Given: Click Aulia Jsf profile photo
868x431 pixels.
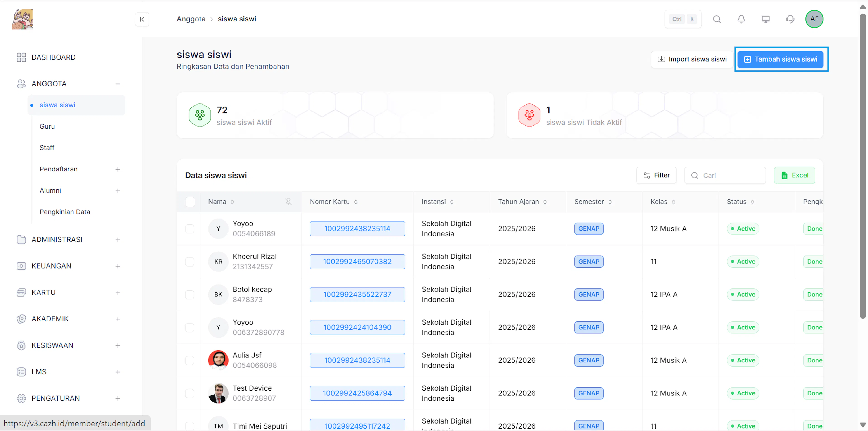Looking at the screenshot, I should (218, 360).
